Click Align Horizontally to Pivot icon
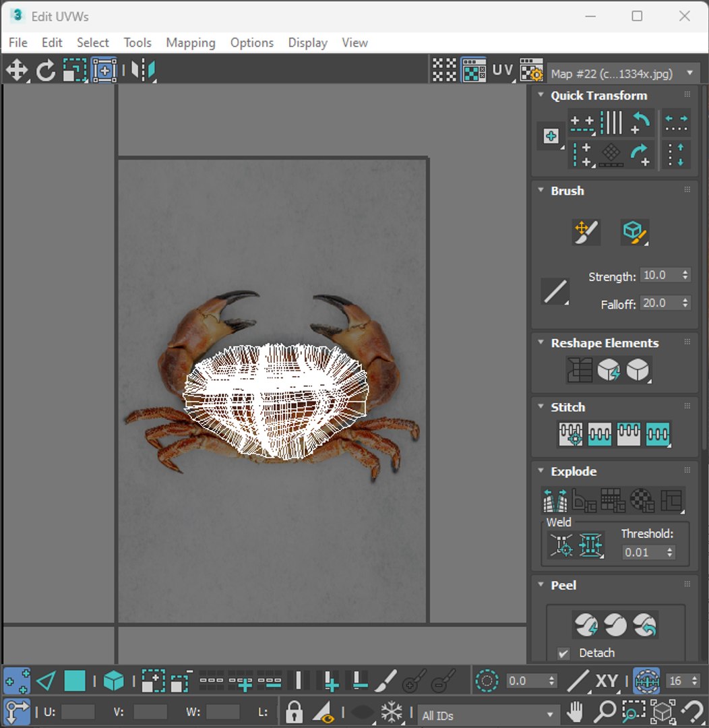 pyautogui.click(x=582, y=123)
